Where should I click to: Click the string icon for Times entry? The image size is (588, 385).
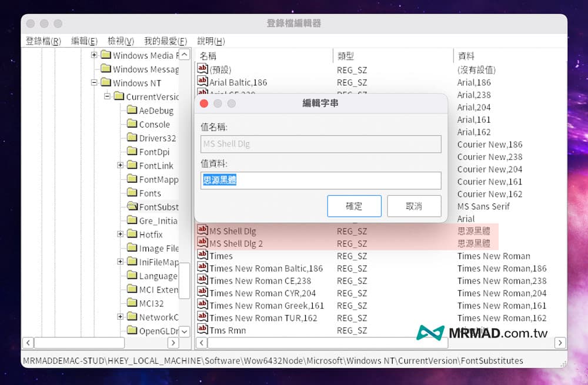point(202,256)
